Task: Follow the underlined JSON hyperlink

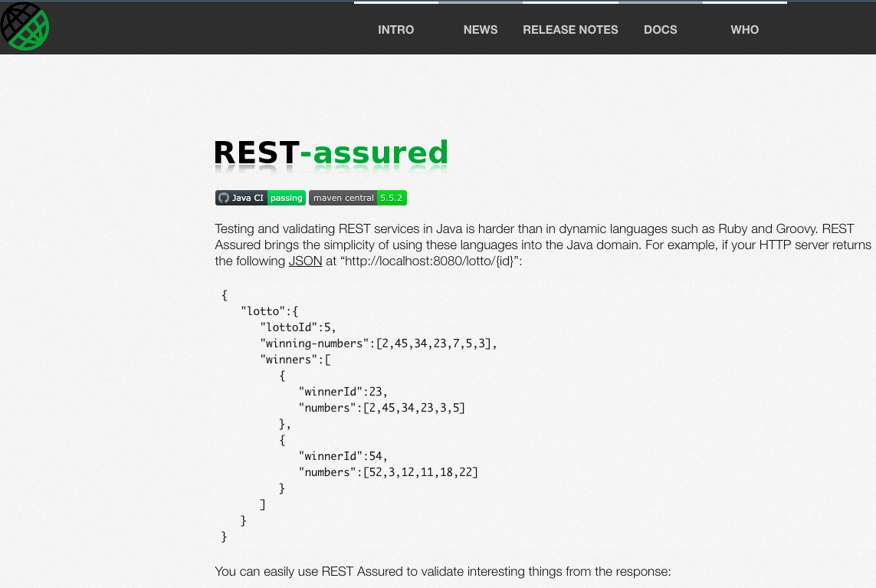Action: coord(305,261)
